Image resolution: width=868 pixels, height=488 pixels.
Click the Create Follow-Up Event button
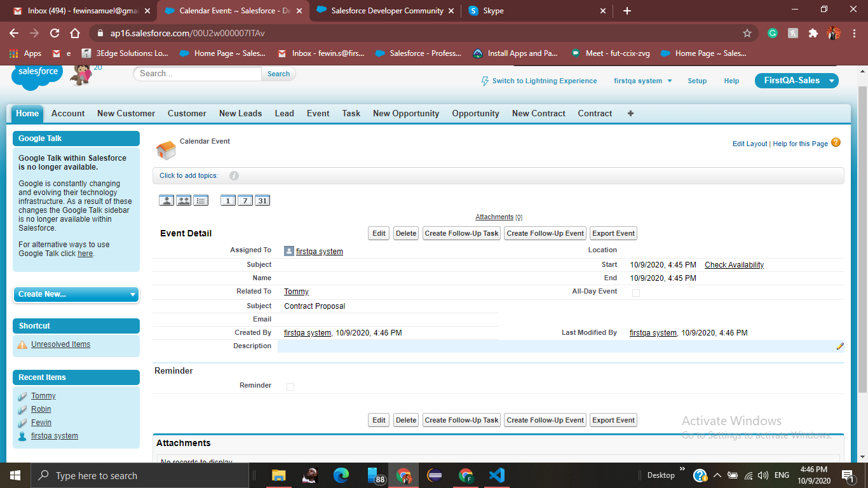pyautogui.click(x=545, y=233)
